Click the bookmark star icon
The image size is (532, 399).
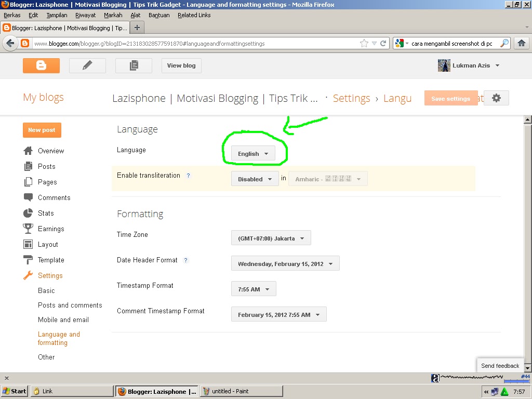click(x=364, y=43)
